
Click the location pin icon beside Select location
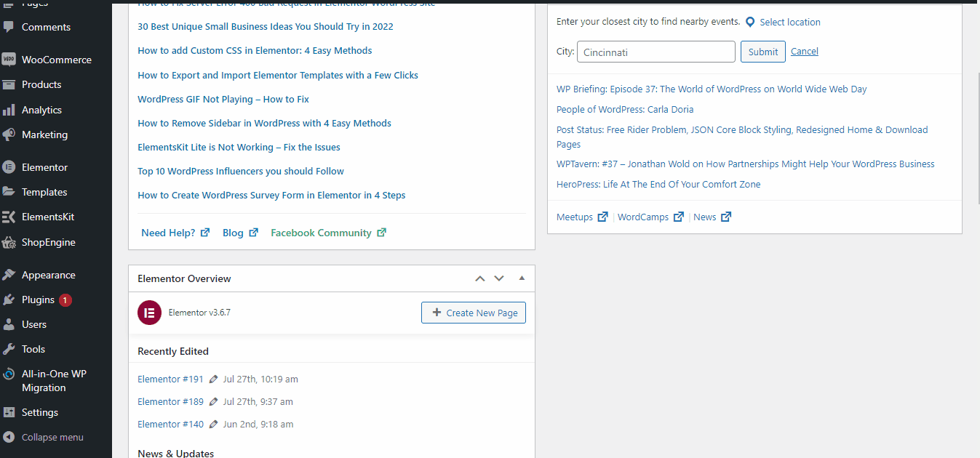click(750, 23)
